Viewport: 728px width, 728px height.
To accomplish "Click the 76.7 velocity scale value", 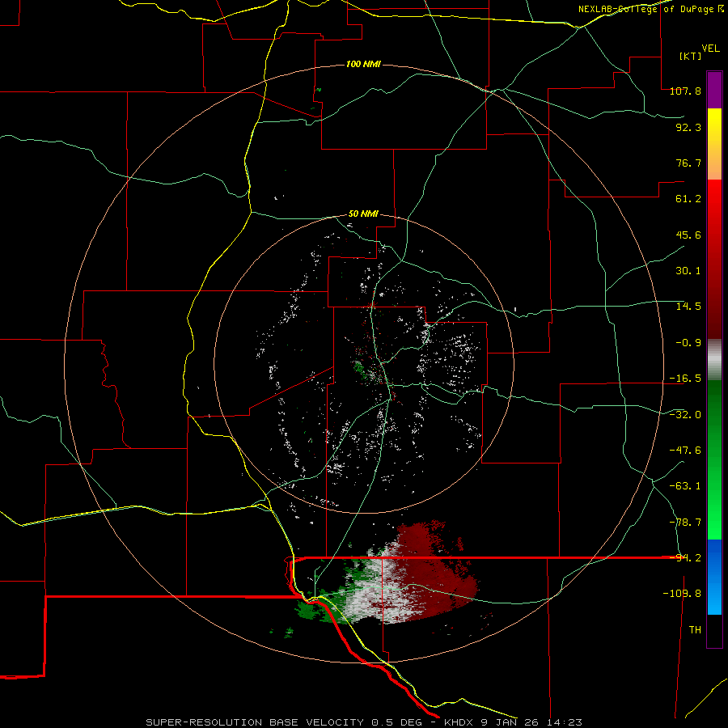I will [688, 163].
